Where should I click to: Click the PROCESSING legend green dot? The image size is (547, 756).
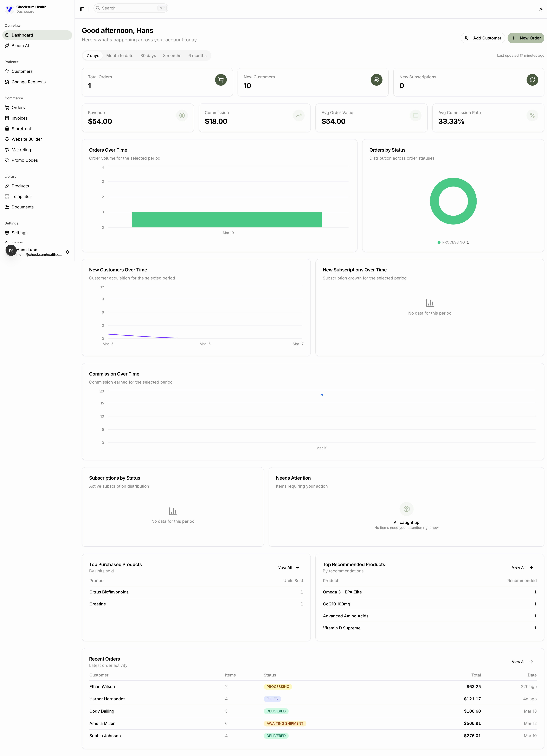(439, 242)
